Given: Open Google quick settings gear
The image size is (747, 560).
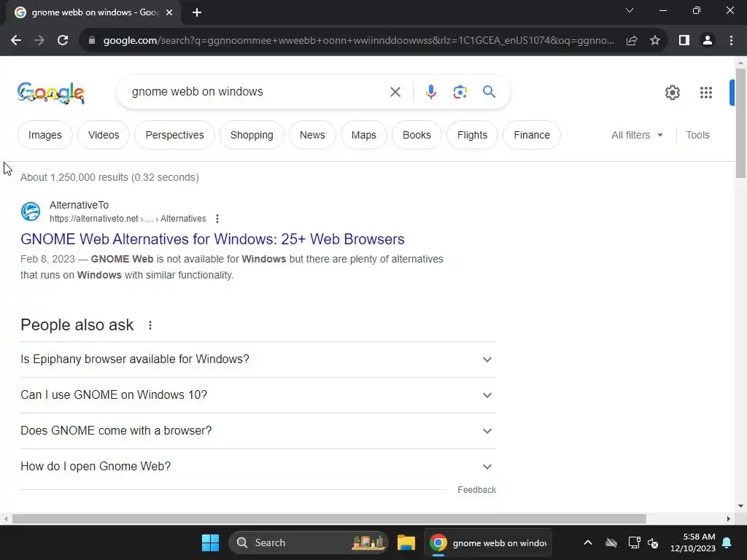Looking at the screenshot, I should pyautogui.click(x=672, y=93).
